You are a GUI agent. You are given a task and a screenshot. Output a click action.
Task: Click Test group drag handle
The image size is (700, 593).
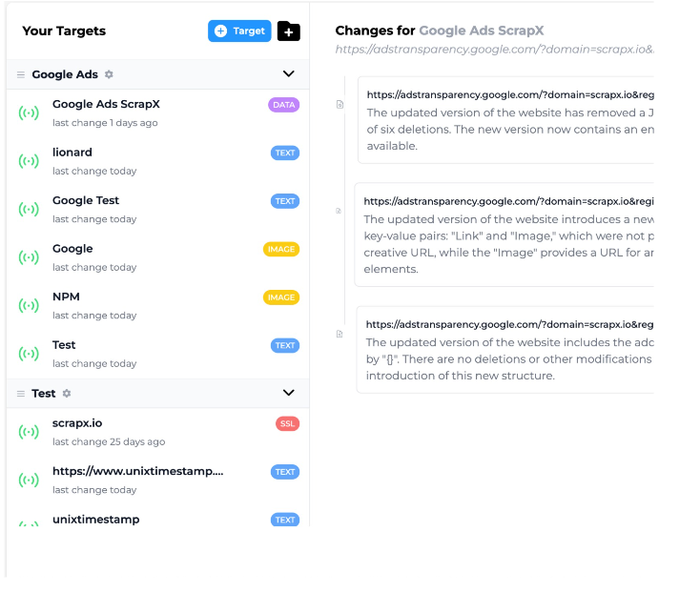21,394
